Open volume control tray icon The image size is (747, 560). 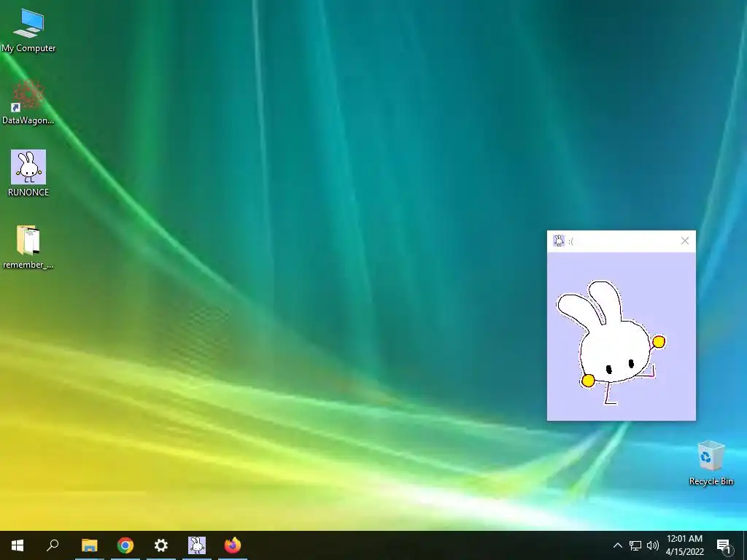pyautogui.click(x=653, y=545)
